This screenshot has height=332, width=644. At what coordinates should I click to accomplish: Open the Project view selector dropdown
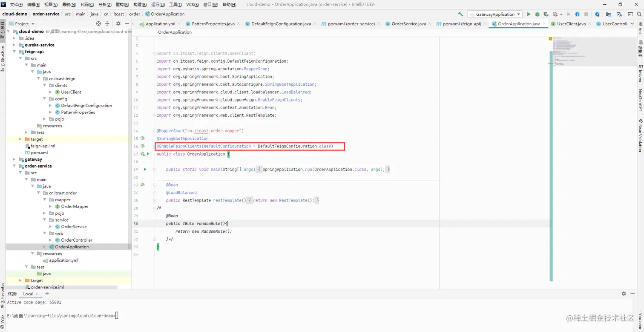click(x=22, y=24)
